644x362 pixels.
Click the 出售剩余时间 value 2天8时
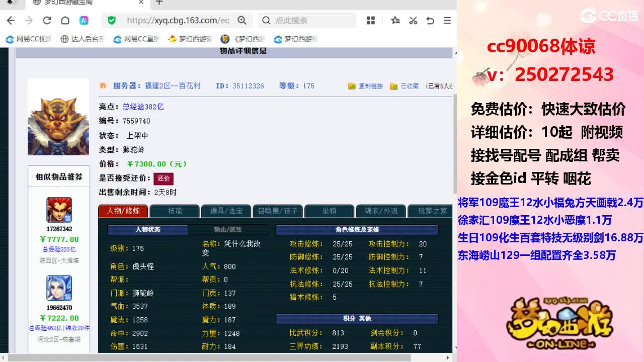(x=165, y=192)
